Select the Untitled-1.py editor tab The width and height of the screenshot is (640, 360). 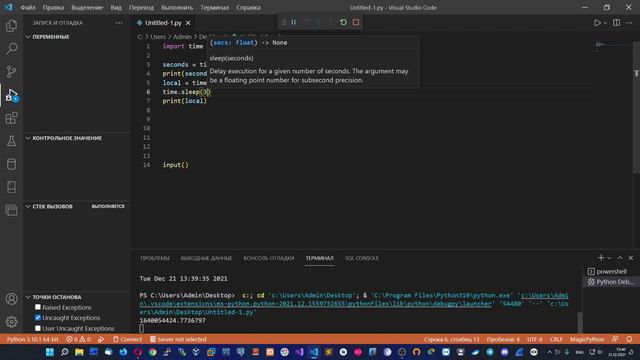163,23
